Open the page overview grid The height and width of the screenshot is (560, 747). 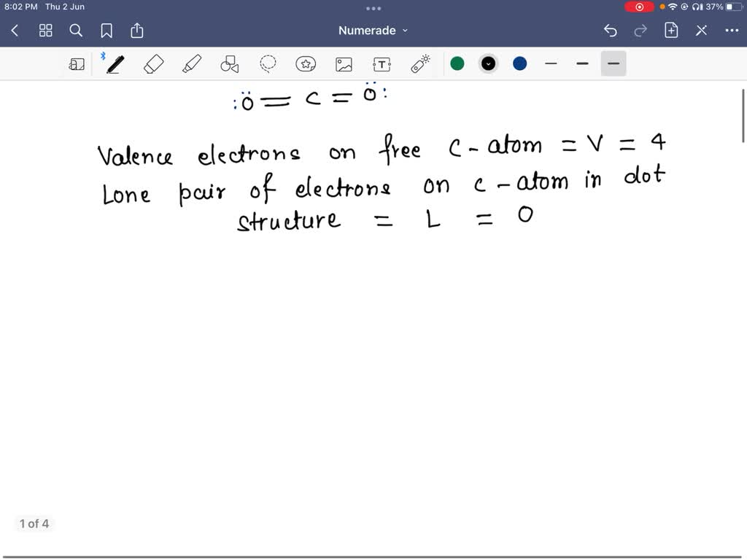[x=45, y=31]
